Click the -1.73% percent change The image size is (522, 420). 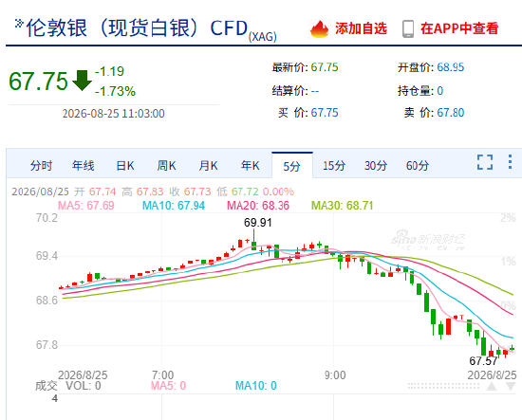pos(115,91)
